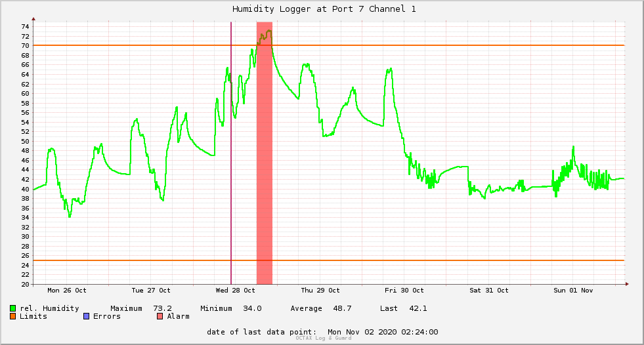644x345 pixels.
Task: Click the 'Mon 26 Oct' x-axis label
Action: pos(67,291)
